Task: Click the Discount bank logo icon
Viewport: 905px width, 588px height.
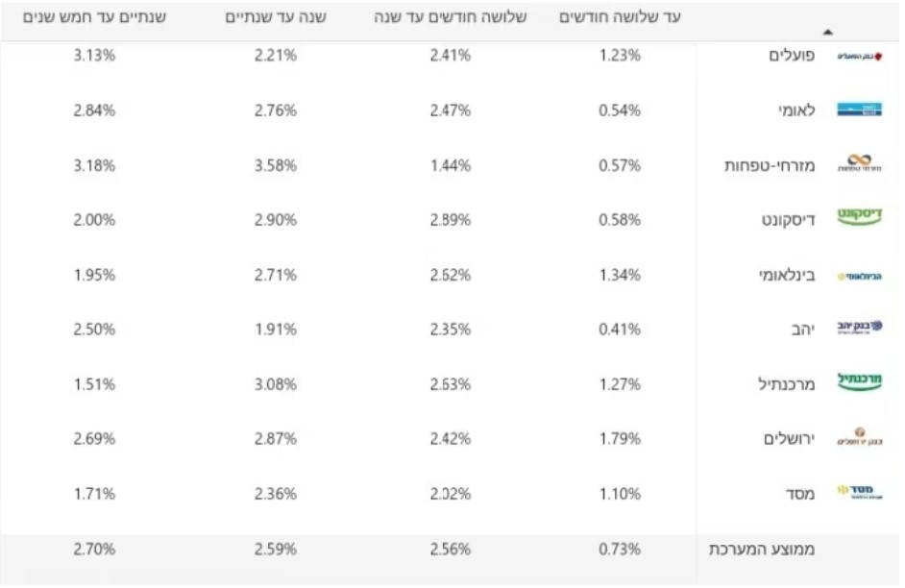Action: pyautogui.click(x=859, y=219)
